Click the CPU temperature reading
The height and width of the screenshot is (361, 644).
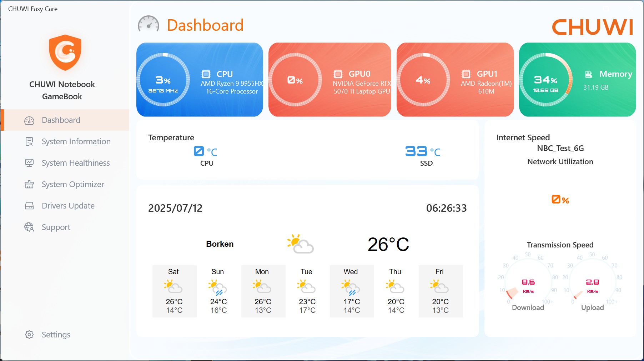click(x=206, y=151)
